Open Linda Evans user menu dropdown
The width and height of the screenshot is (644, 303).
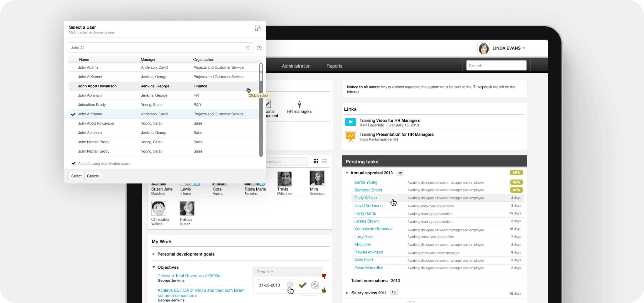coord(524,48)
